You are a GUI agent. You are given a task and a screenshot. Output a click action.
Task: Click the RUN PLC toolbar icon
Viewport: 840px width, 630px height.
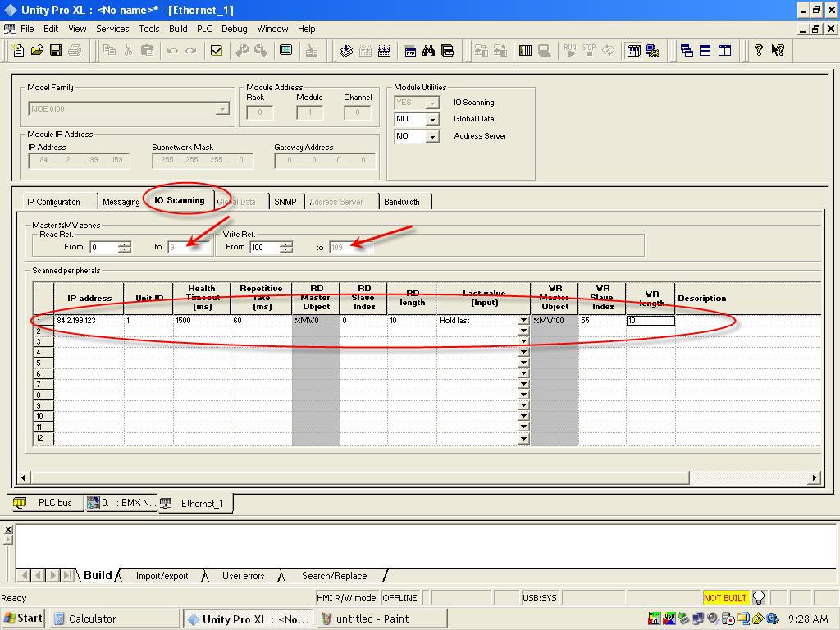[570, 50]
